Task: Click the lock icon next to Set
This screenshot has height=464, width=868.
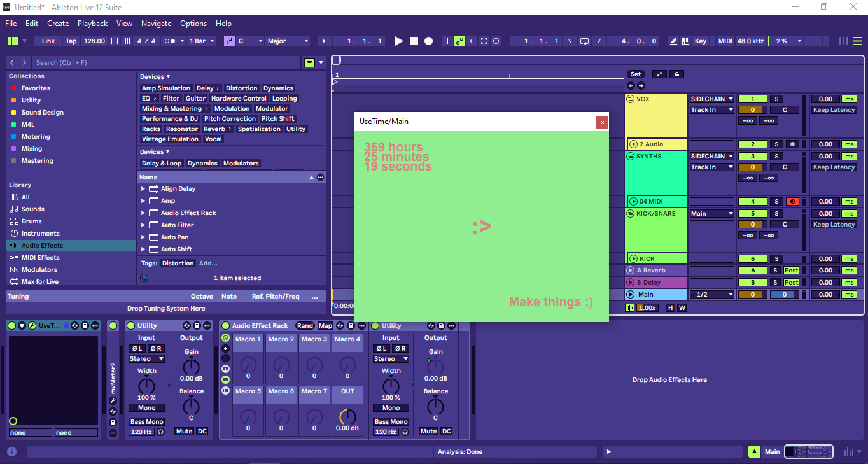Action: (676, 74)
